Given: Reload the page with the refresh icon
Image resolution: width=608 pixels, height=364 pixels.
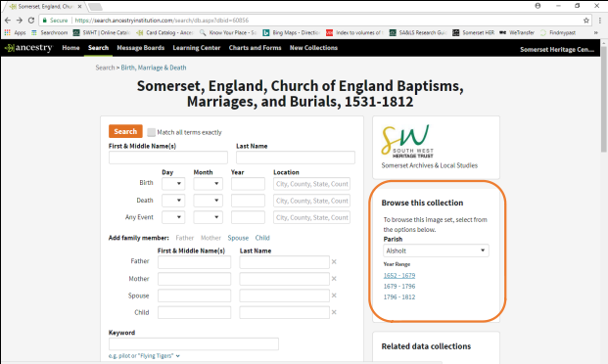Looking at the screenshot, I should (x=31, y=21).
